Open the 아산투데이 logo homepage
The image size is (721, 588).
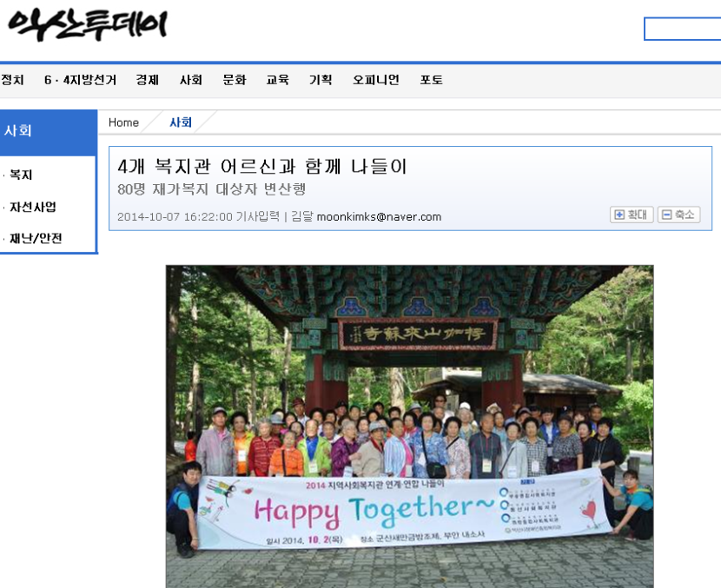click(x=88, y=24)
